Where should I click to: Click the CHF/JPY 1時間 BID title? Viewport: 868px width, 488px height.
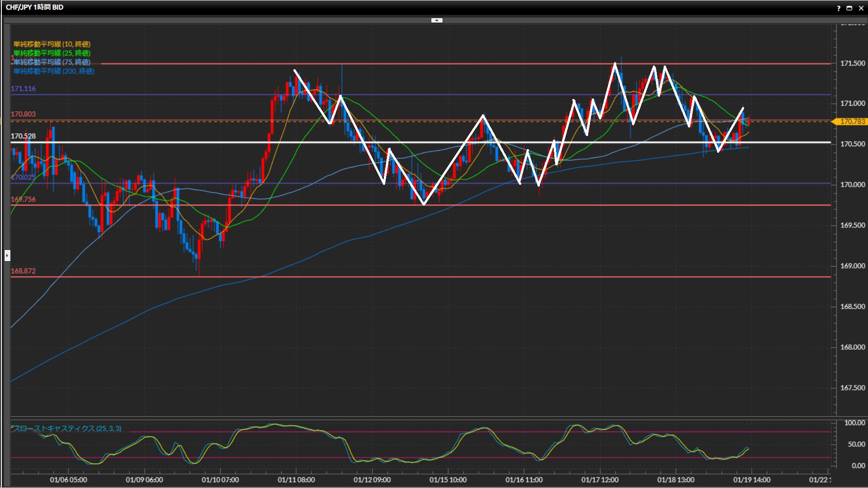click(34, 7)
